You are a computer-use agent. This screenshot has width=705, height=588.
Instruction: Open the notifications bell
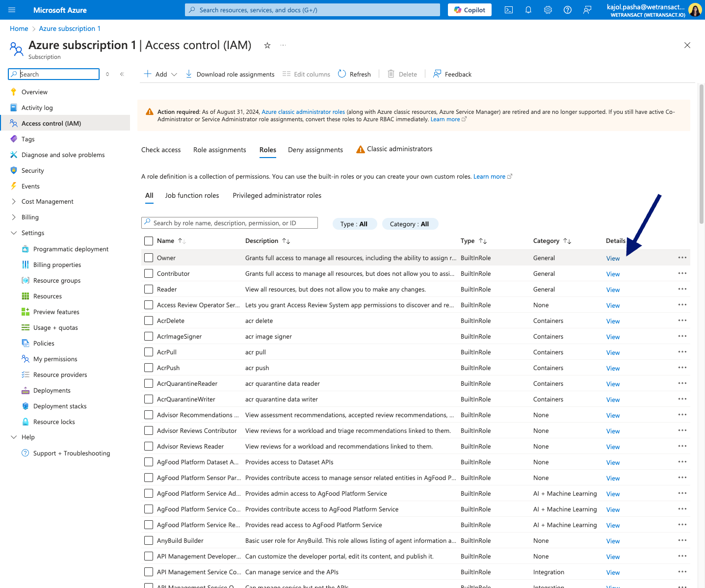(528, 10)
